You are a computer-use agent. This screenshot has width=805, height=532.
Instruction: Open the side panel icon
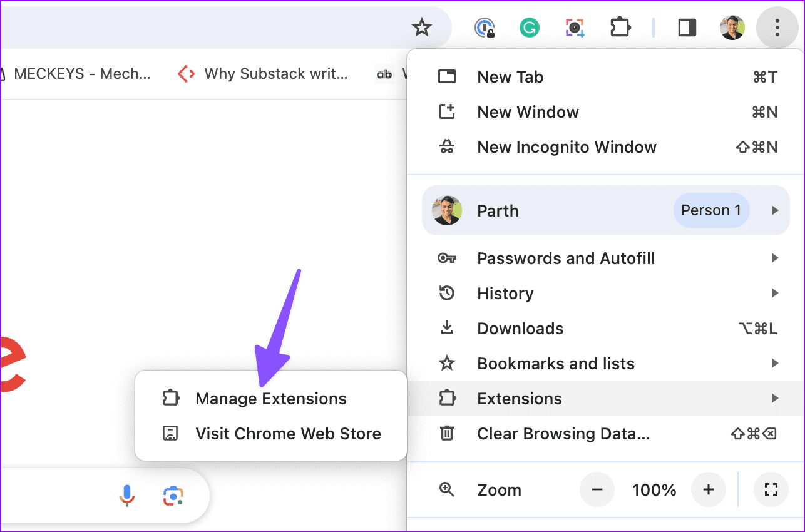687,27
